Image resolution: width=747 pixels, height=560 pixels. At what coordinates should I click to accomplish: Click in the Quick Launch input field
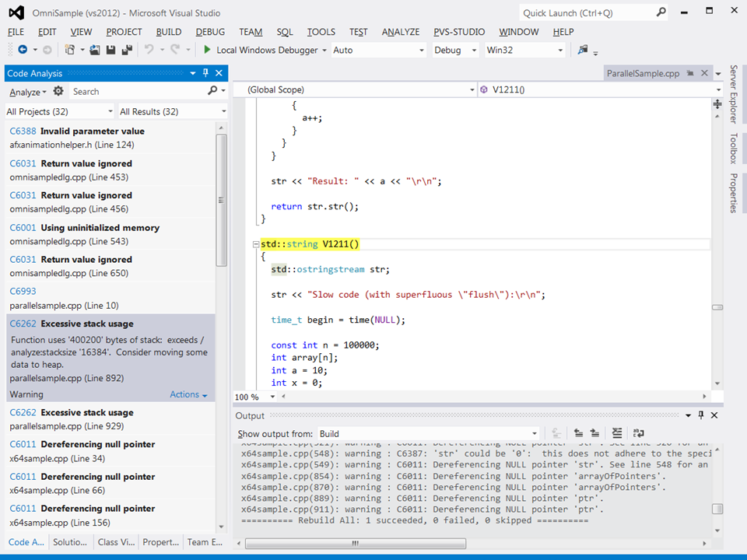click(x=586, y=13)
